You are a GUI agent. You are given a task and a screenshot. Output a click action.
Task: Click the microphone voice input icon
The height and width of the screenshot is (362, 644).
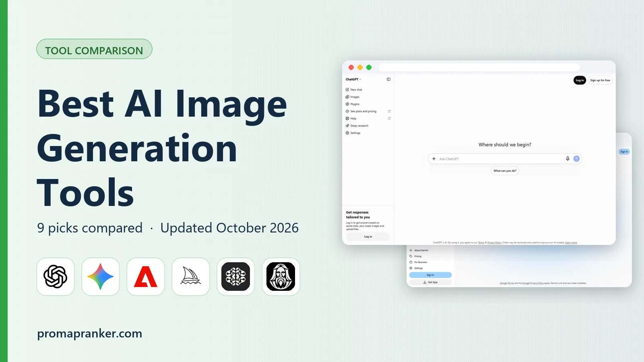click(568, 159)
